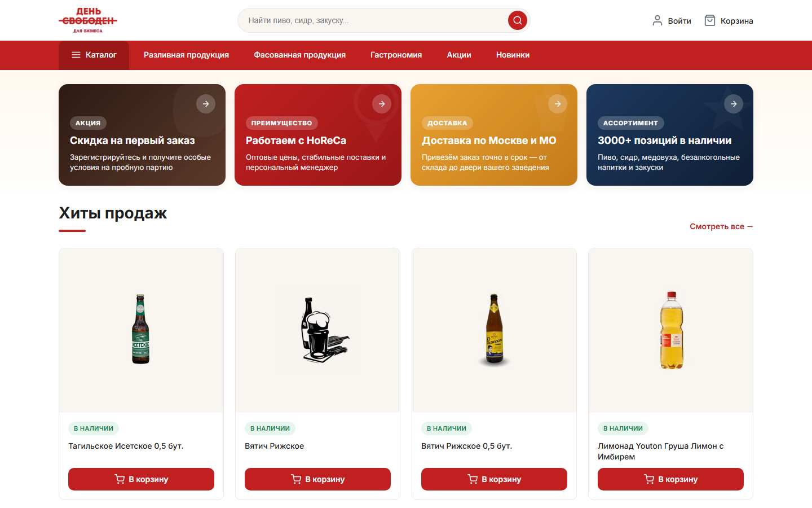Click cart icon under Вятич Рижское 0,5 бут.
812x508 pixels.
click(x=473, y=479)
